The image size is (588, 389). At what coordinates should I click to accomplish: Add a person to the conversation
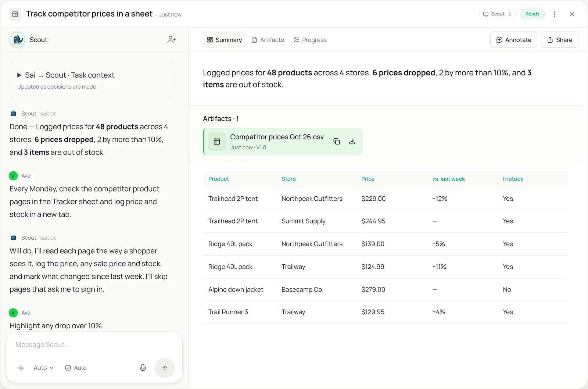(x=172, y=40)
